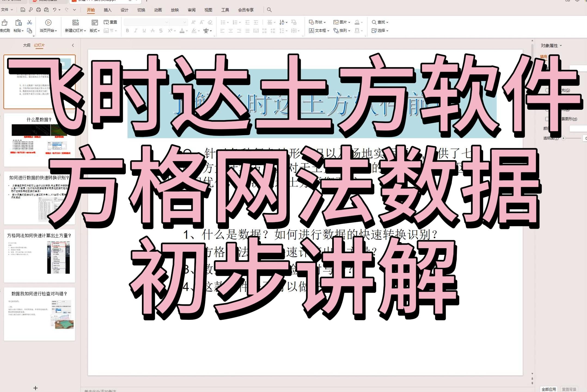Image resolution: width=587 pixels, height=392 pixels.
Task: Switch to the 插入 ribbon tab
Action: coord(108,10)
